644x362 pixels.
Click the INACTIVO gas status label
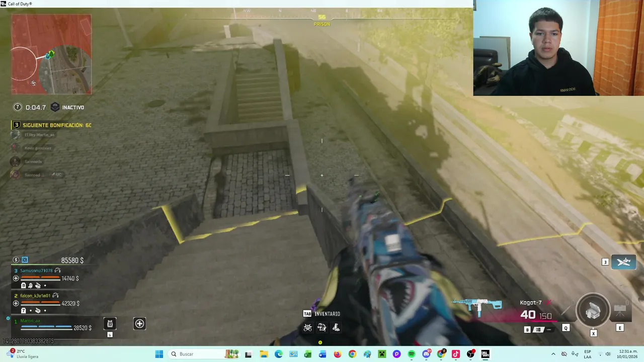click(x=73, y=108)
